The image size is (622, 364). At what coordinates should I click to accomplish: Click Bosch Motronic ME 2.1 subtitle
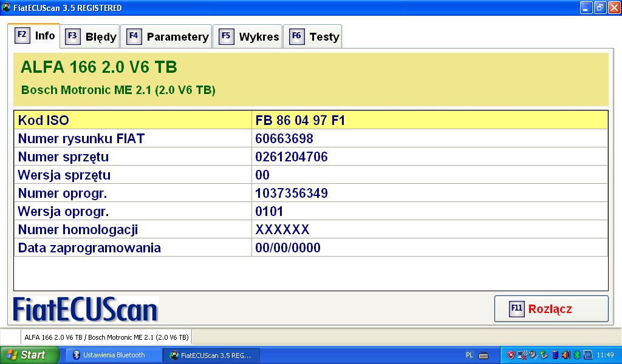point(118,90)
